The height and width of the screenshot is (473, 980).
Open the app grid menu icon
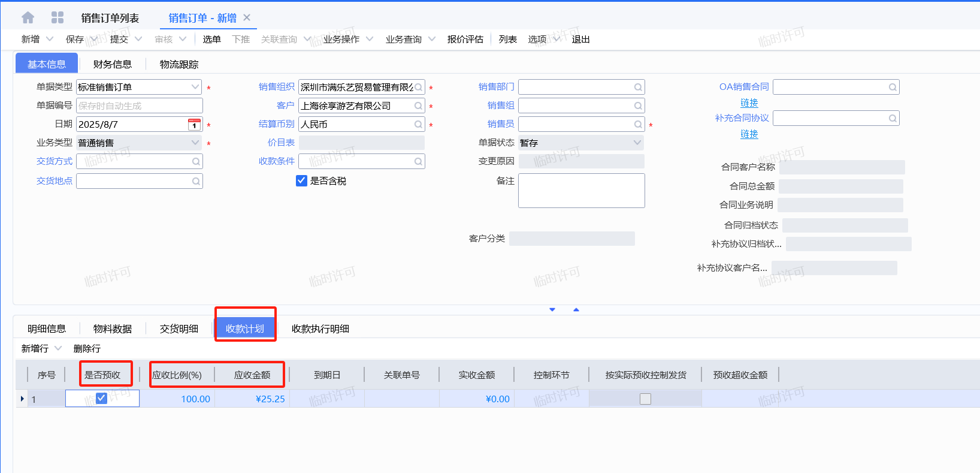pyautogui.click(x=58, y=18)
